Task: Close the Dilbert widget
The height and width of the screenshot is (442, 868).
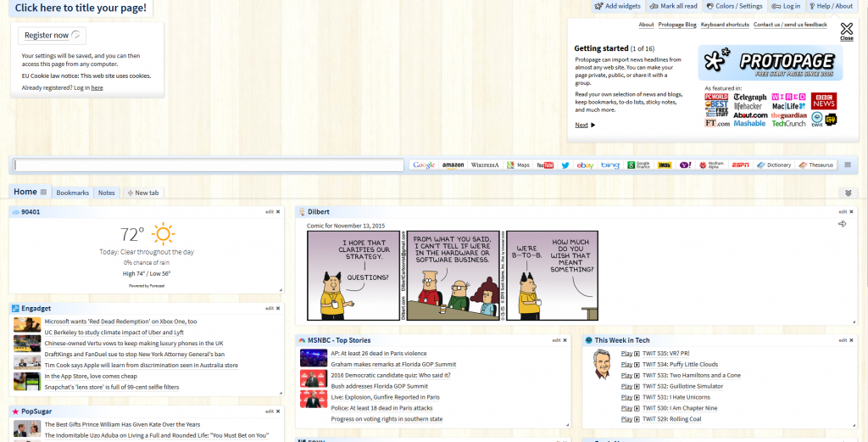Action: click(x=850, y=212)
